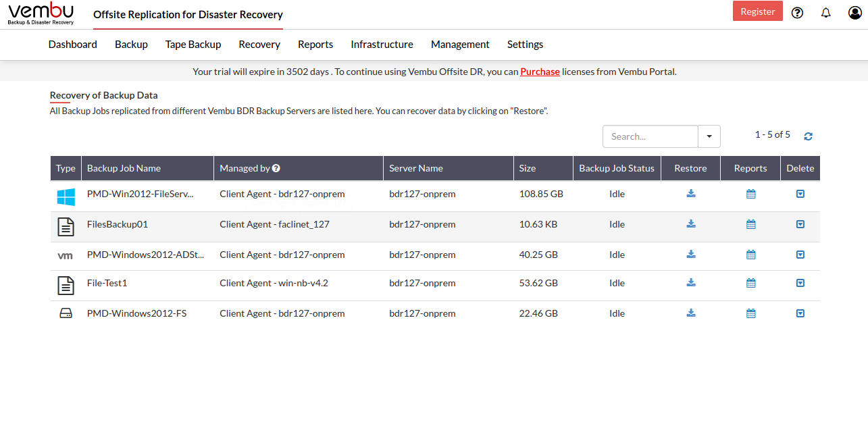Select the PMD-Win2012-FileServ... job name
This screenshot has height=447, width=868.
pyautogui.click(x=140, y=194)
